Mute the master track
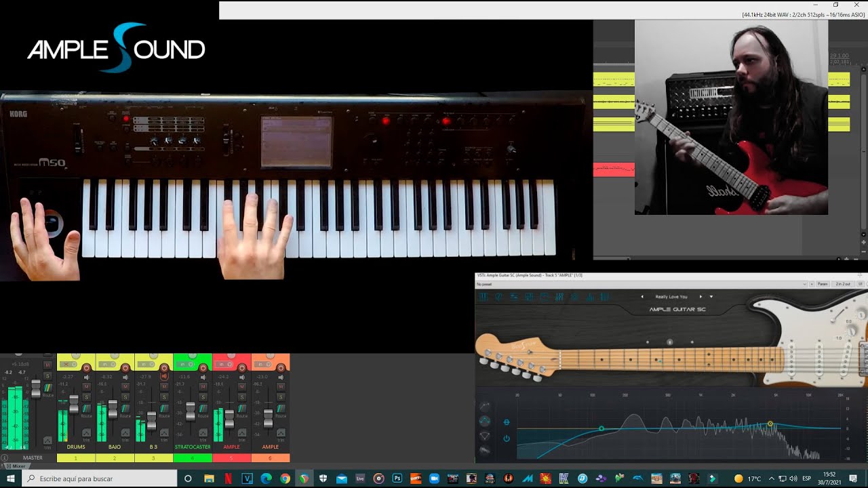The height and width of the screenshot is (488, 868). [x=47, y=365]
